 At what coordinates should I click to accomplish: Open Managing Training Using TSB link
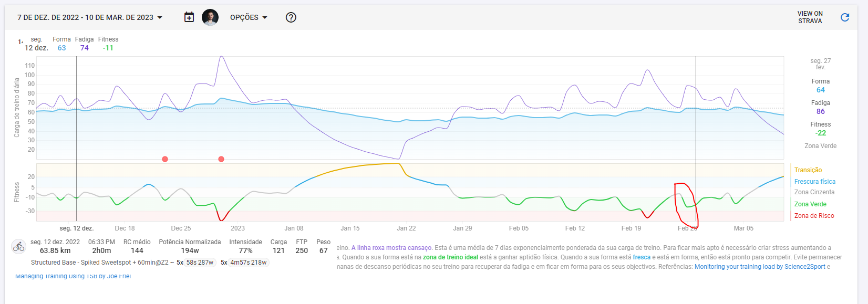tap(73, 276)
